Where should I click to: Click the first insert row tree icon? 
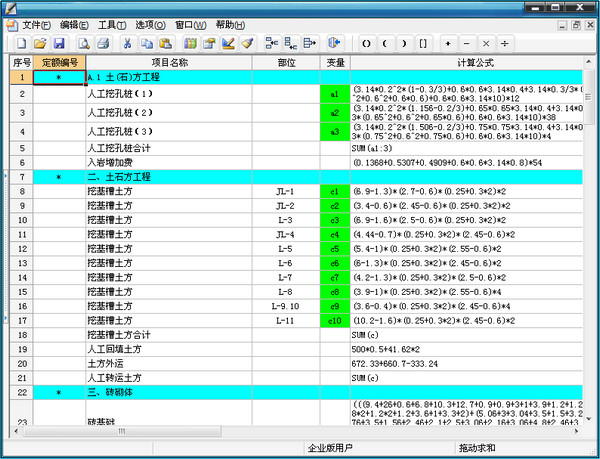[x=272, y=44]
